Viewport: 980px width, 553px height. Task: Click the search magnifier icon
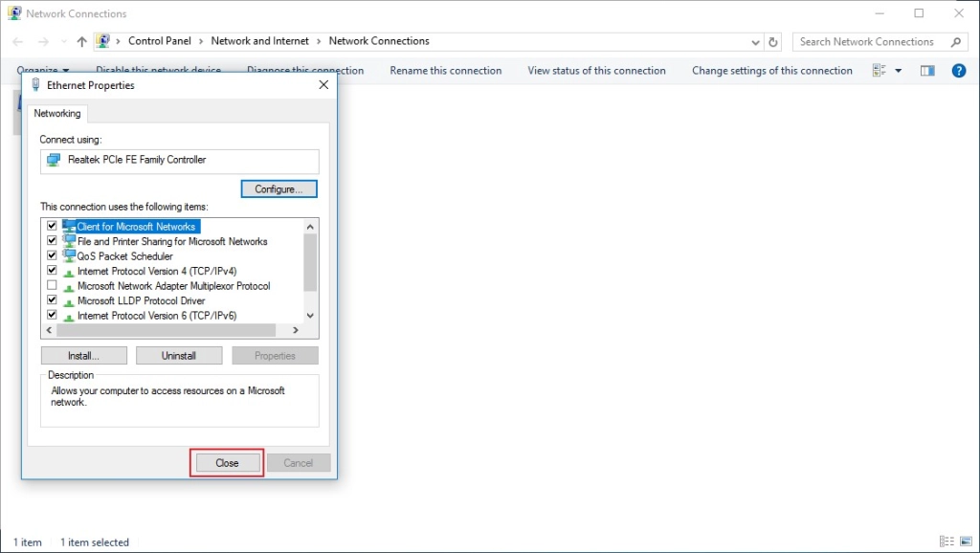(955, 42)
